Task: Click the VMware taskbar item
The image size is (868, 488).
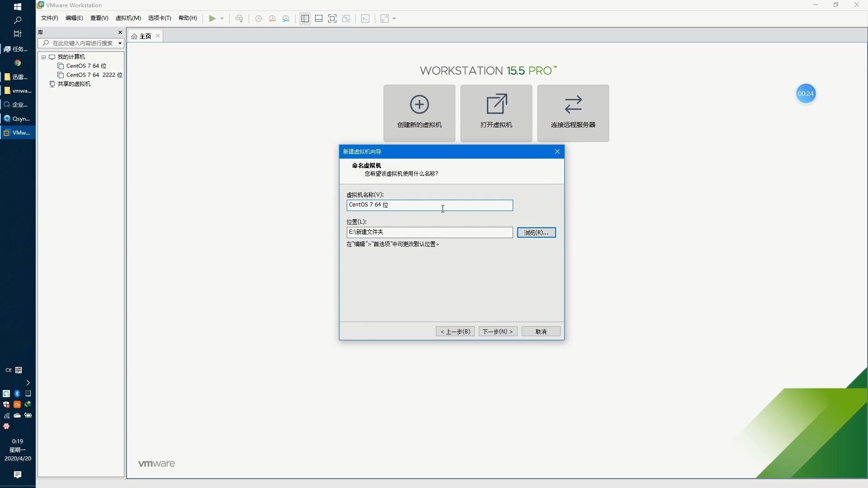Action: point(18,133)
